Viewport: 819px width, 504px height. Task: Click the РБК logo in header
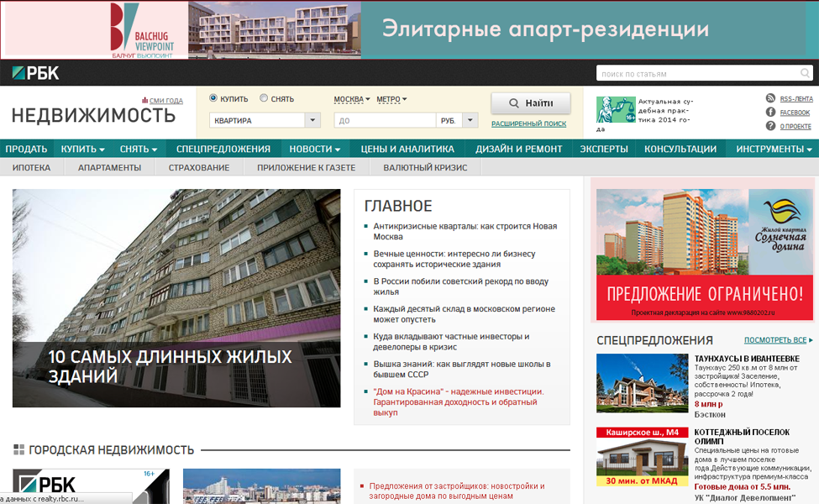coord(35,73)
